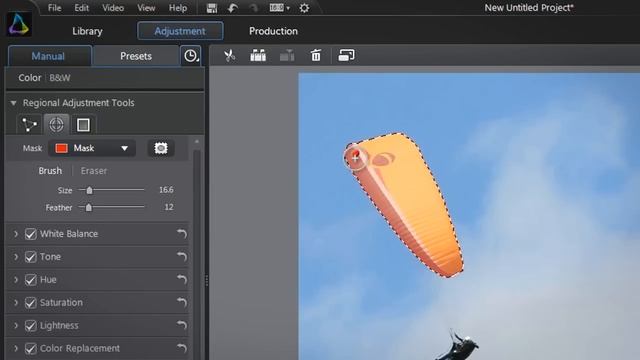Toggle the Lightness checkbox

(x=31, y=325)
